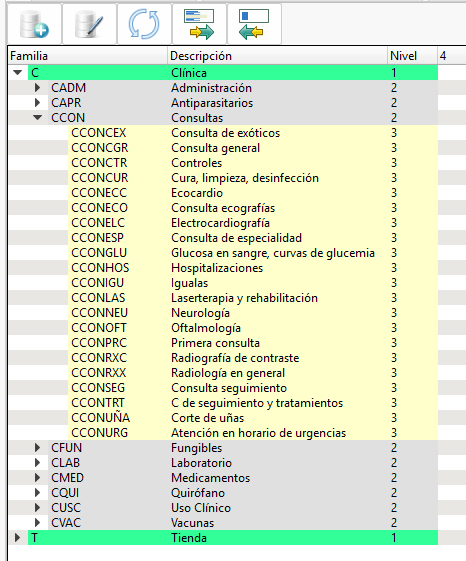Image resolution: width=466 pixels, height=561 pixels.
Task: Click the Nivel column header
Action: tap(412, 56)
